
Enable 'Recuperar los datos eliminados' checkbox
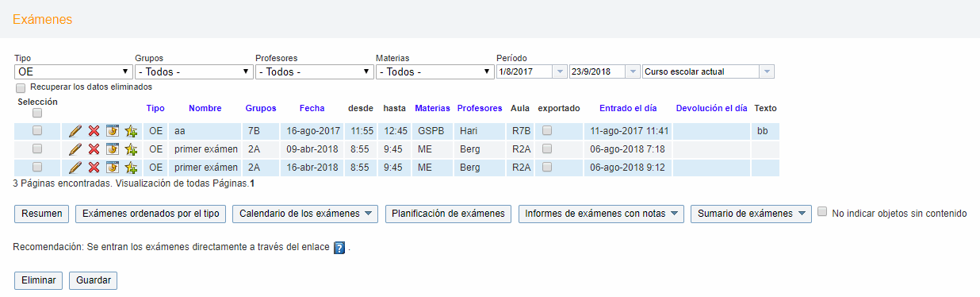(x=21, y=87)
